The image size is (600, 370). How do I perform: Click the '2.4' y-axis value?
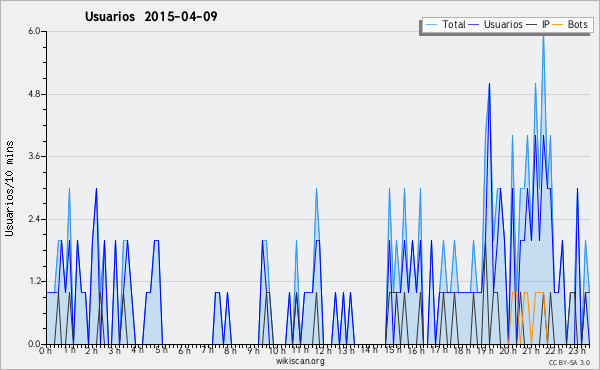pyautogui.click(x=34, y=219)
